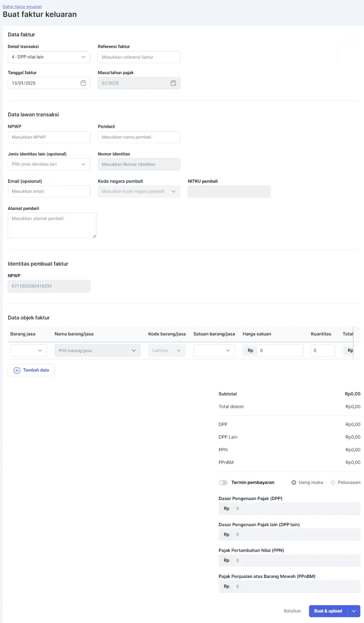Click the Dasar Pengenaan Pajak (DPP) field
This screenshot has width=364, height=623.
(290, 509)
